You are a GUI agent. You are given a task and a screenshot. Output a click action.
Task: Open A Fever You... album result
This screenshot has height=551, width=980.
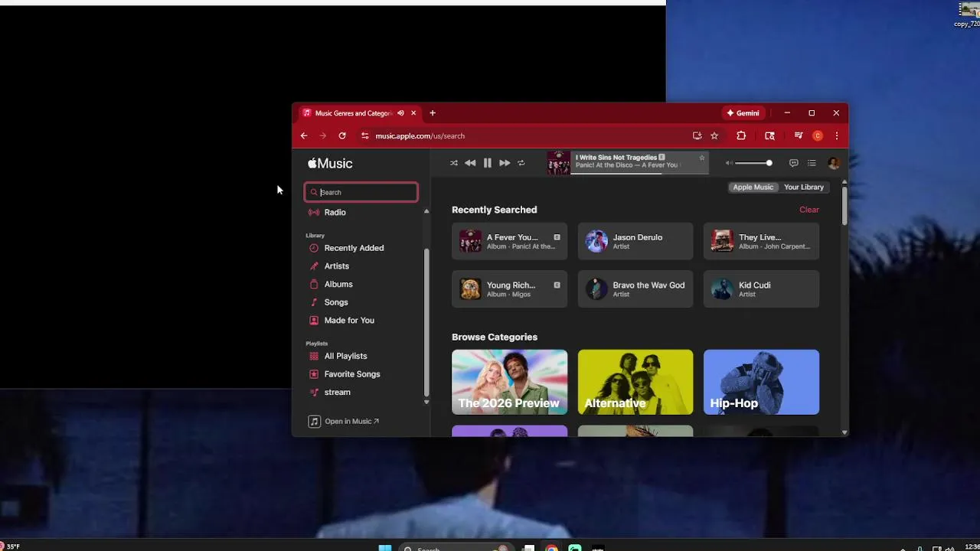point(509,241)
